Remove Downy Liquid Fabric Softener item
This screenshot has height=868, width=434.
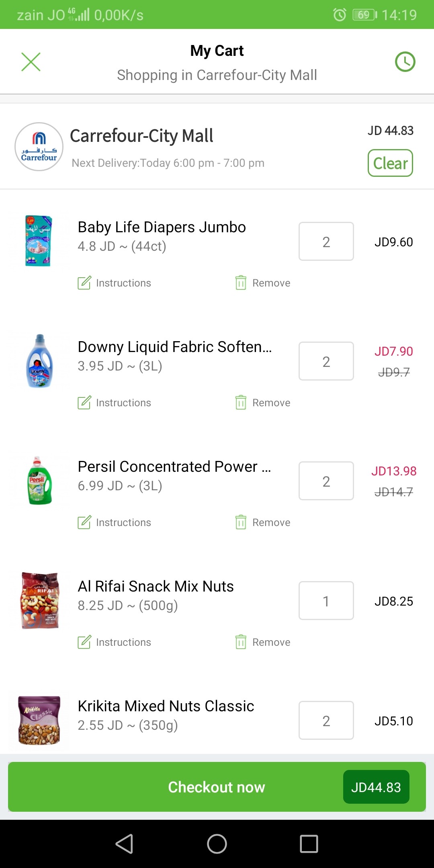263,403
